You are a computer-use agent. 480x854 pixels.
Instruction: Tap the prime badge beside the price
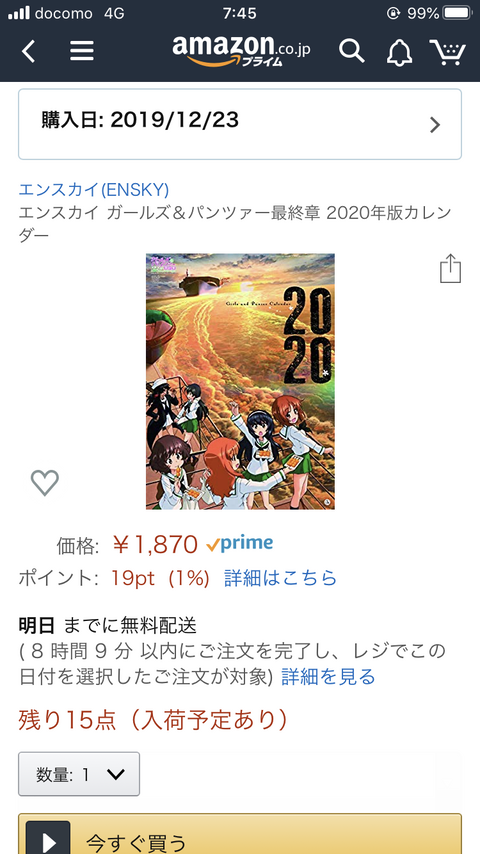(240, 543)
